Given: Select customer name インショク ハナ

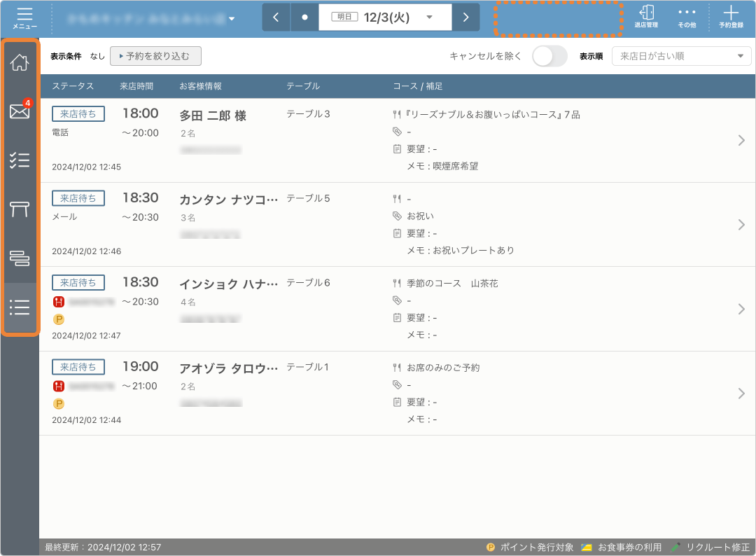Looking at the screenshot, I should pyautogui.click(x=228, y=284).
